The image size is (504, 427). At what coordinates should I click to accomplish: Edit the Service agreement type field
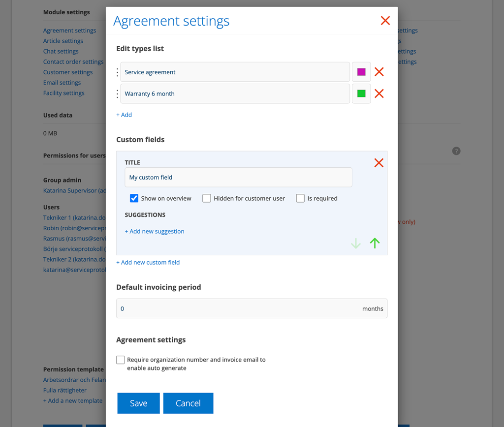[235, 72]
